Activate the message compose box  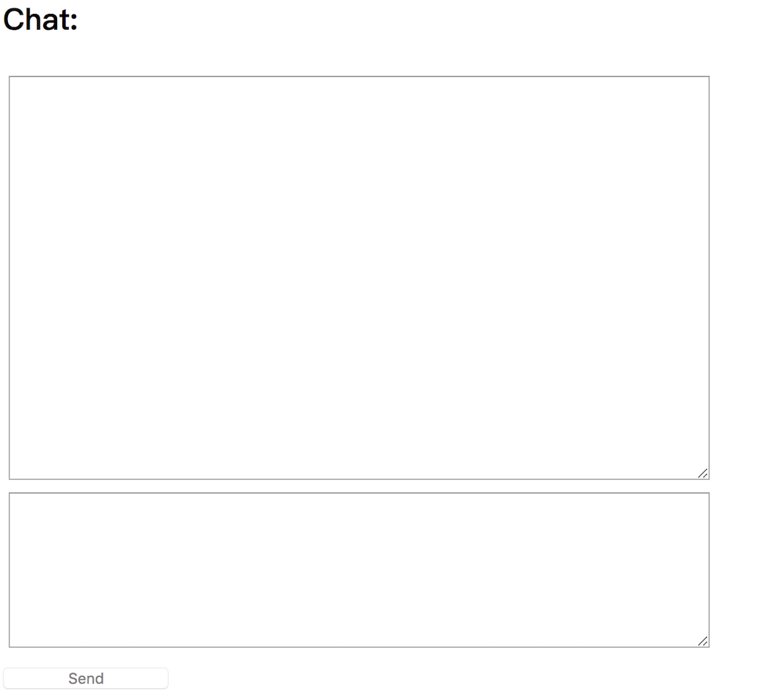pyautogui.click(x=359, y=570)
